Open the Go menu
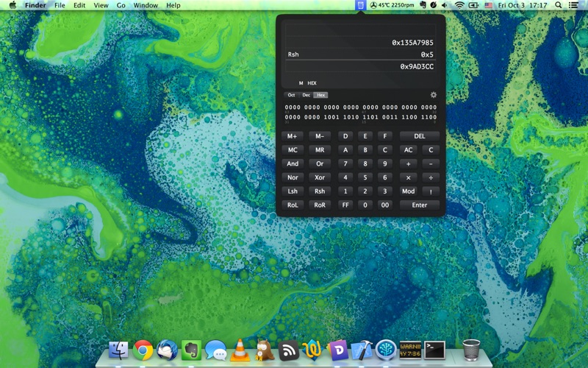This screenshot has height=368, width=588. tap(121, 5)
